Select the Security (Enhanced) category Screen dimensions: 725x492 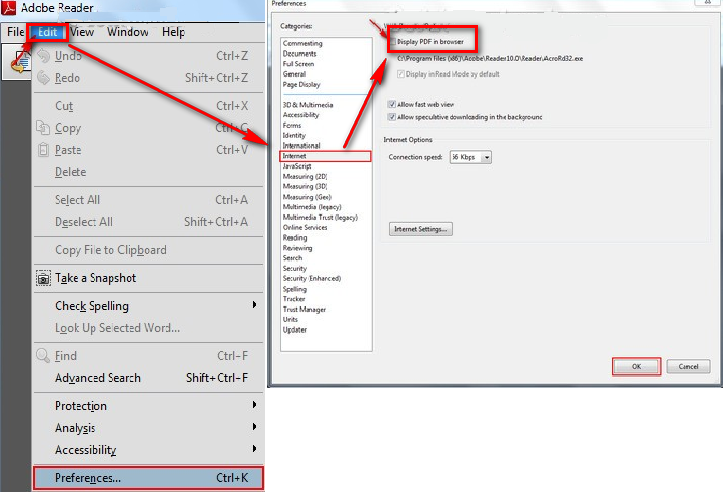pos(312,278)
